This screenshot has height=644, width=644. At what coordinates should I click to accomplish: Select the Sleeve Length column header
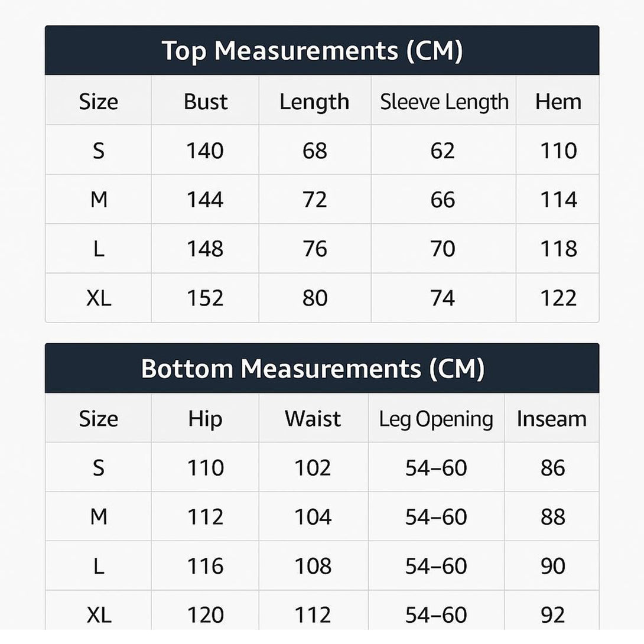(444, 102)
